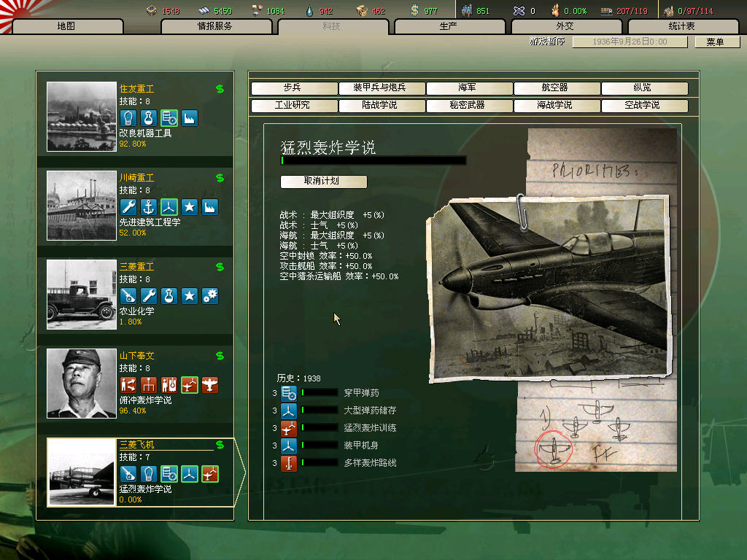Click 住友重工 factory specialty icon
The image size is (747, 560).
point(190,118)
